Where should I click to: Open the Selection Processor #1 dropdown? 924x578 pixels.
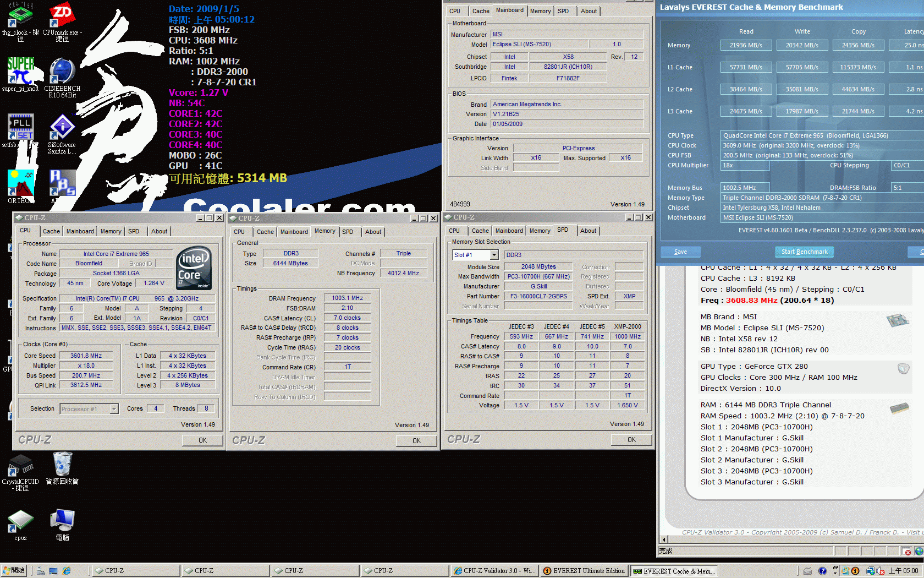point(114,409)
